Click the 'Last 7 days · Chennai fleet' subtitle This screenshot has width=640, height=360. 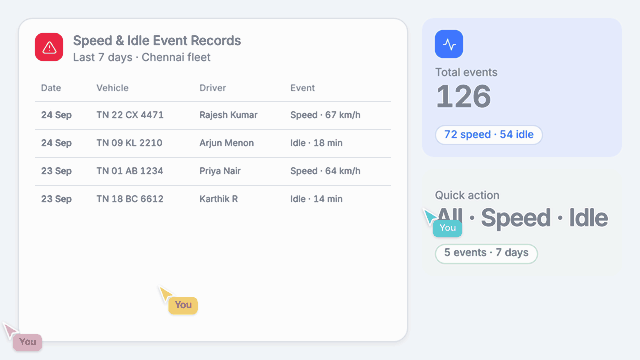[x=142, y=57]
